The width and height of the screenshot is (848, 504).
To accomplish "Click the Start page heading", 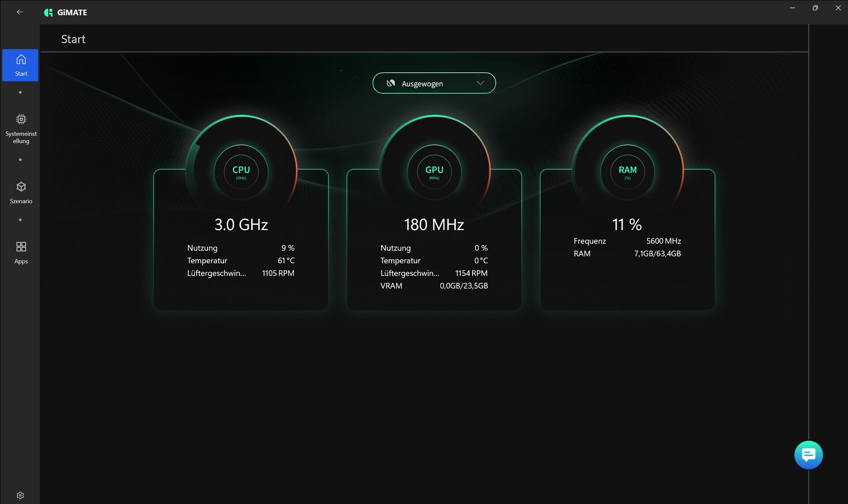I will pyautogui.click(x=73, y=39).
